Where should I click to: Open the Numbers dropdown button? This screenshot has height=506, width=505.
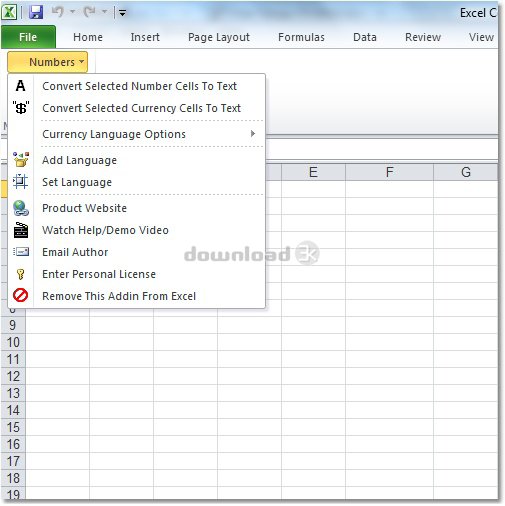(48, 62)
